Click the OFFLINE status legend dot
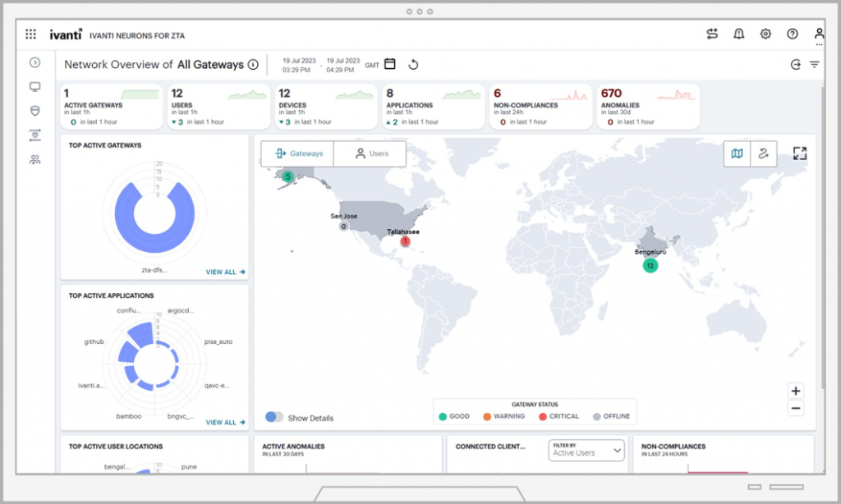Image resolution: width=841 pixels, height=504 pixels. (x=596, y=417)
